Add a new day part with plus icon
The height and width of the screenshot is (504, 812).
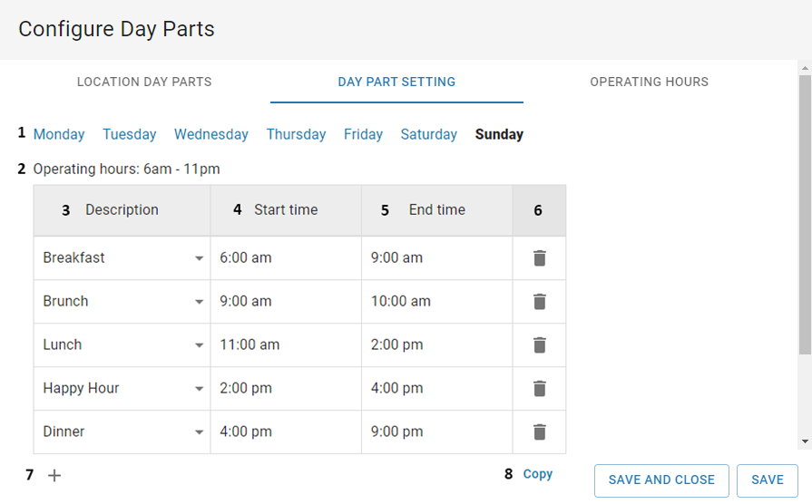[x=54, y=475]
